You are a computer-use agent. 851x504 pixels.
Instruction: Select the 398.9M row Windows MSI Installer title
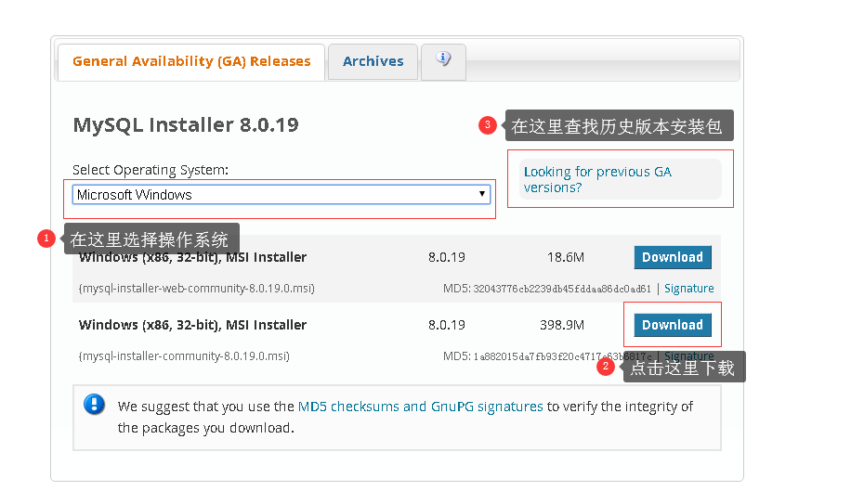click(x=192, y=325)
